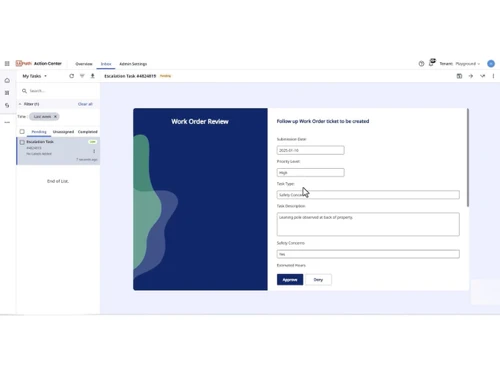Open the Escalation Task list item
Viewport: 500px width, 375px height.
click(58, 151)
